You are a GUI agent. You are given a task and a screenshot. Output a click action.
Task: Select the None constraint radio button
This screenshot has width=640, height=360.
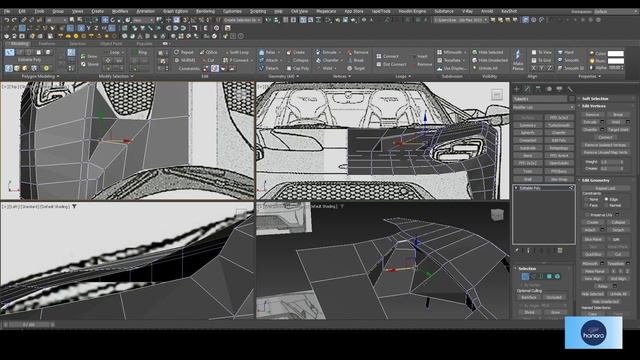tap(587, 199)
